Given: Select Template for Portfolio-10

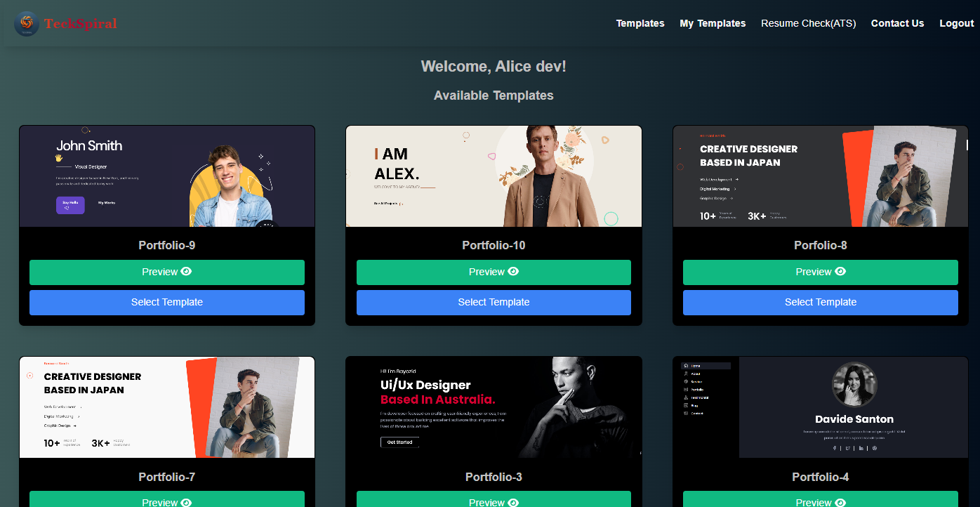Looking at the screenshot, I should [494, 303].
